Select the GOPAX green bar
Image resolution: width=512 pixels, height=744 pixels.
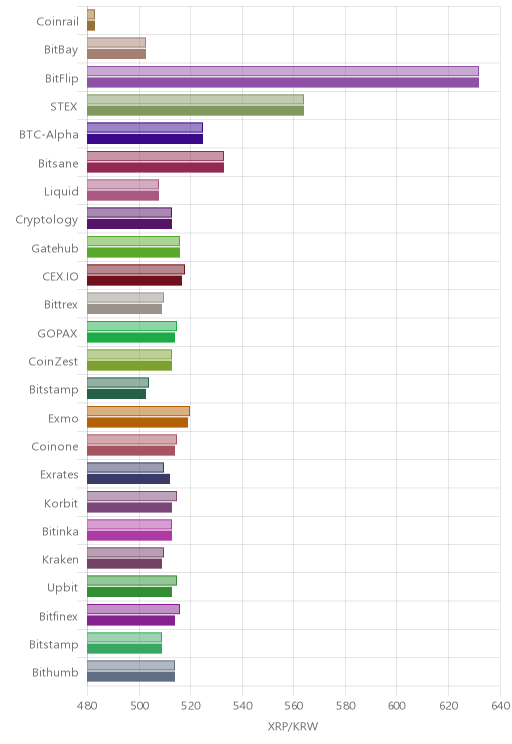tap(131, 337)
